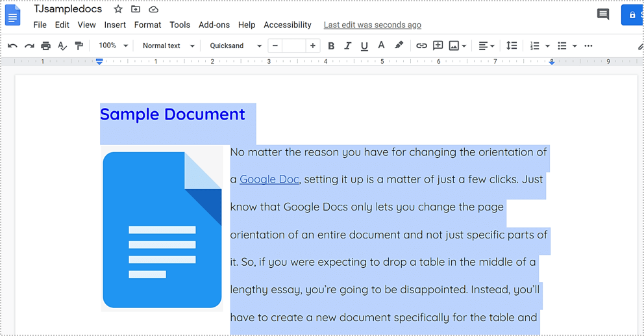
Task: Open the text color picker
Action: pyautogui.click(x=381, y=45)
